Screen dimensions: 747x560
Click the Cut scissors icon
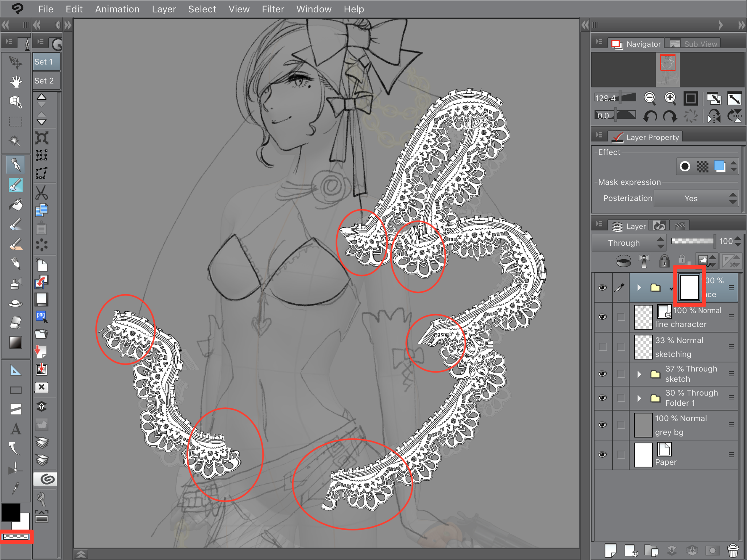pyautogui.click(x=42, y=192)
